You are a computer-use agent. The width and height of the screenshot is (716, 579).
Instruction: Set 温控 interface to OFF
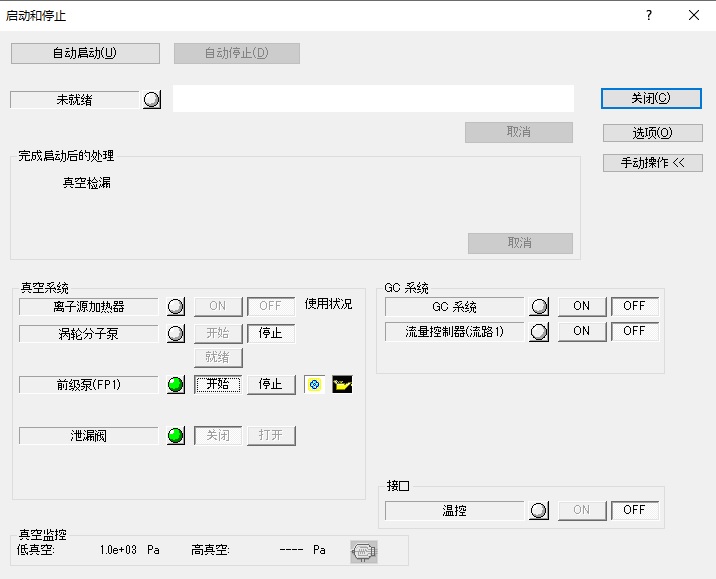635,510
